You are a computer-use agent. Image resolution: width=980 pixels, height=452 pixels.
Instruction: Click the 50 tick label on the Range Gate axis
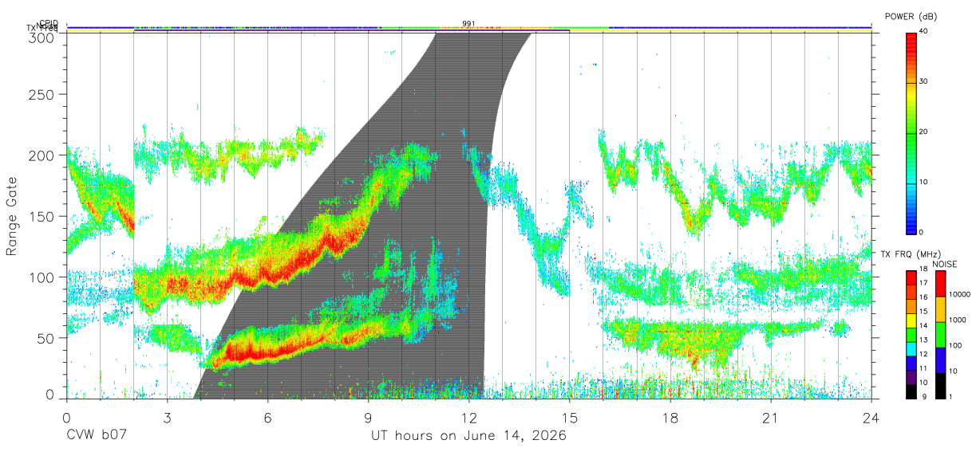click(46, 338)
